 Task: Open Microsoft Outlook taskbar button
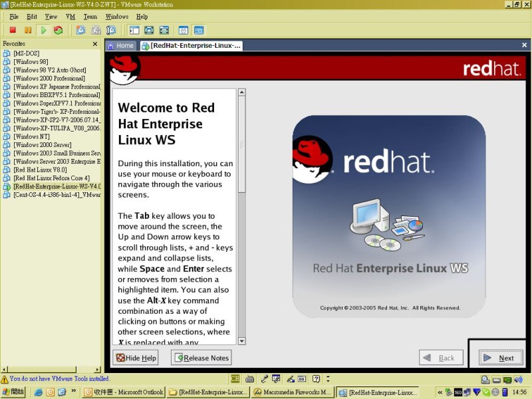pos(124,392)
